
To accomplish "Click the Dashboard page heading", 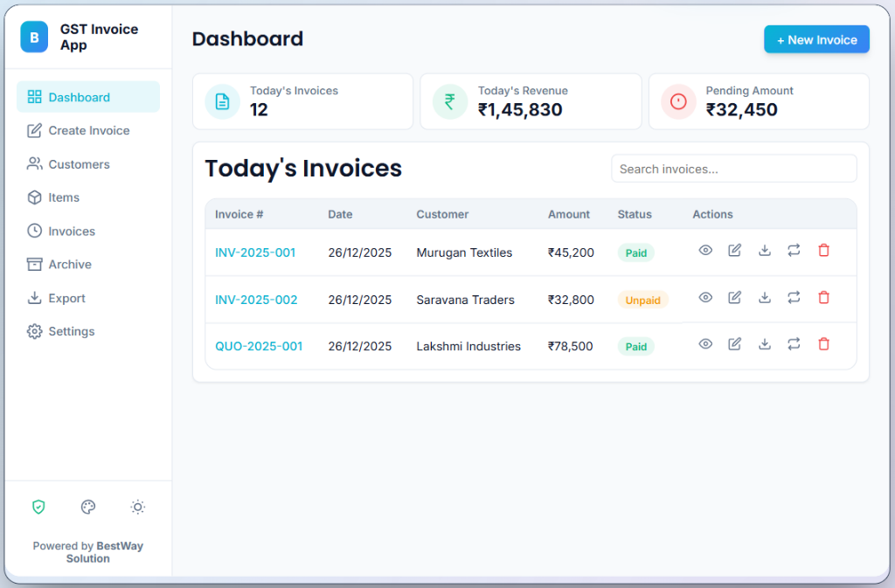I will 247,38.
